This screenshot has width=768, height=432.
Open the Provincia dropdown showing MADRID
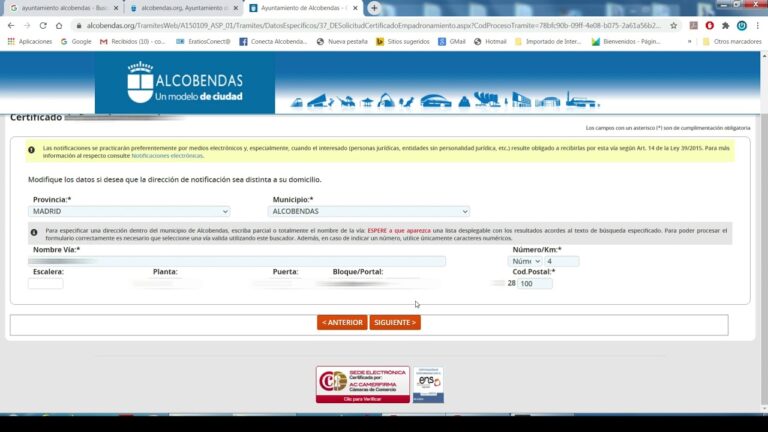coord(129,211)
